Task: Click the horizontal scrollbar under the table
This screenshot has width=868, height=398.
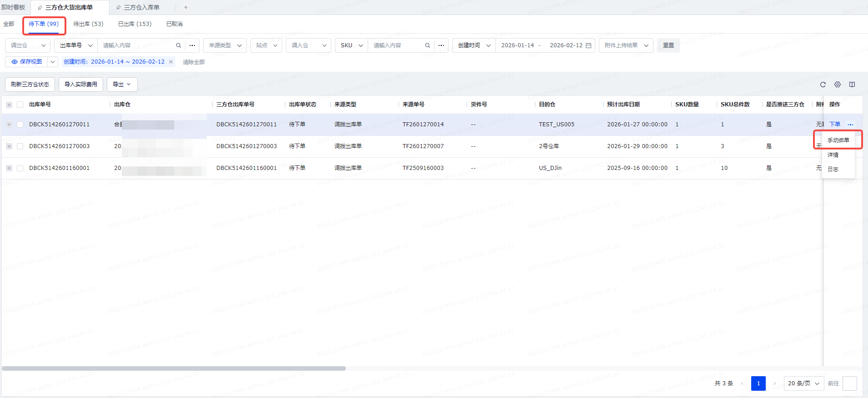Action: [x=174, y=368]
